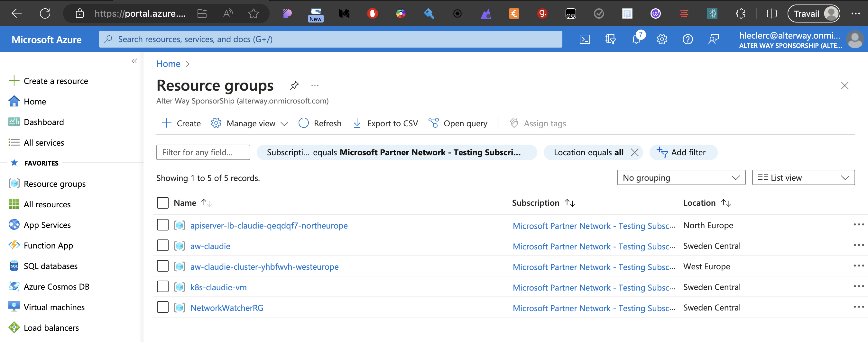This screenshot has width=868, height=342.
Task: Click the help question mark icon
Action: 688,40
